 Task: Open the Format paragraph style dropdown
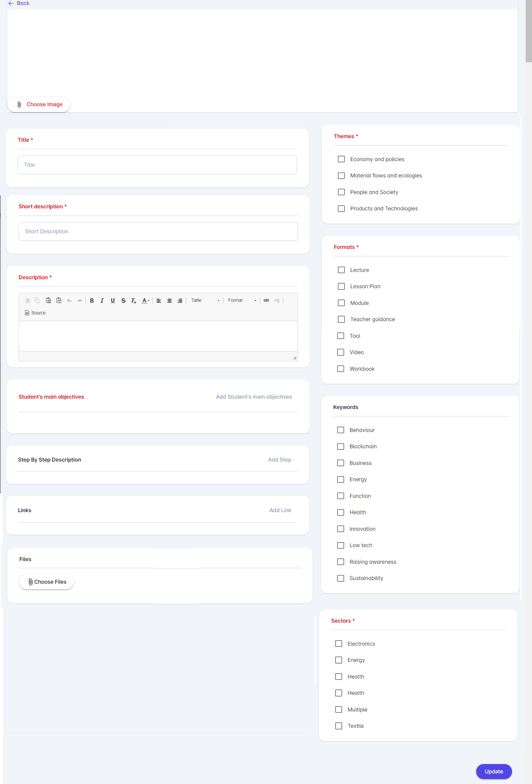pos(242,300)
